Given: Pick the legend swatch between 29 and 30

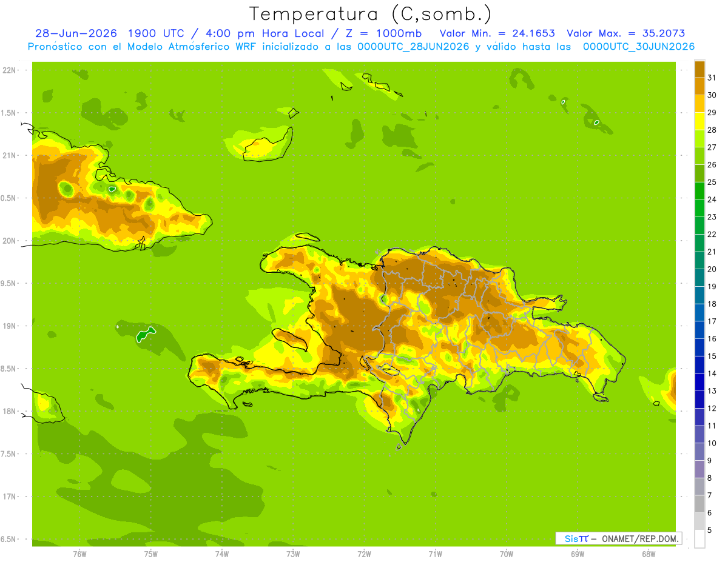Looking at the screenshot, I should (x=699, y=104).
